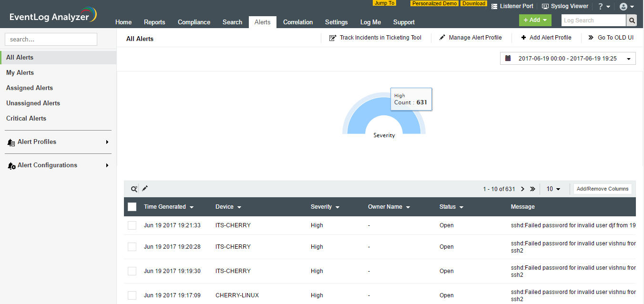Open the question mark help menu
Viewport: 644px width, 304px height.
tap(604, 7)
